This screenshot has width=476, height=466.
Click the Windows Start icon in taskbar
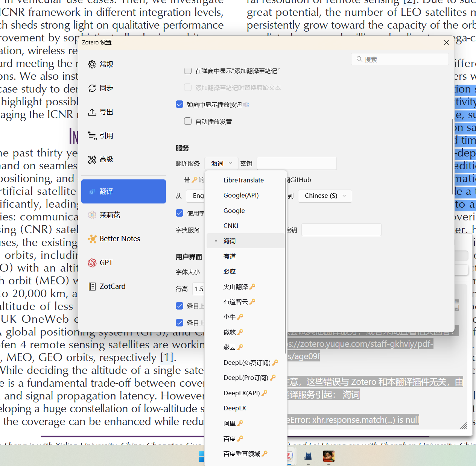tap(201, 456)
